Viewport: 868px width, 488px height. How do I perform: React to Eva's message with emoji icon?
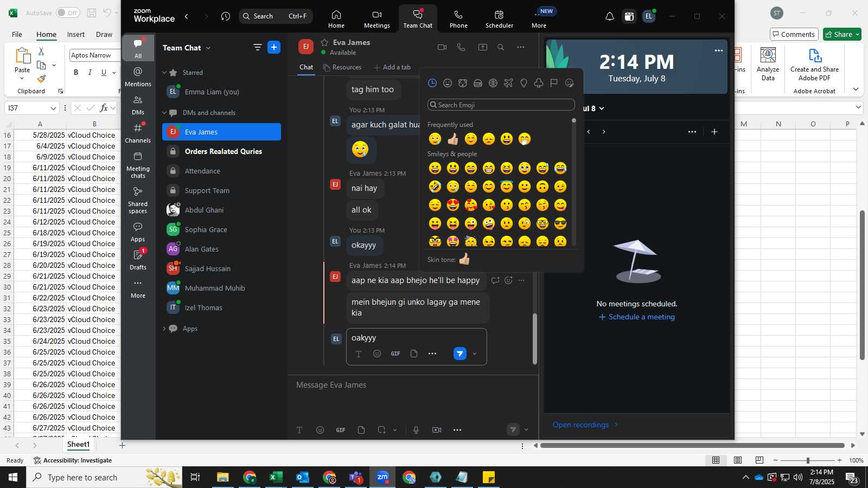pyautogui.click(x=508, y=280)
